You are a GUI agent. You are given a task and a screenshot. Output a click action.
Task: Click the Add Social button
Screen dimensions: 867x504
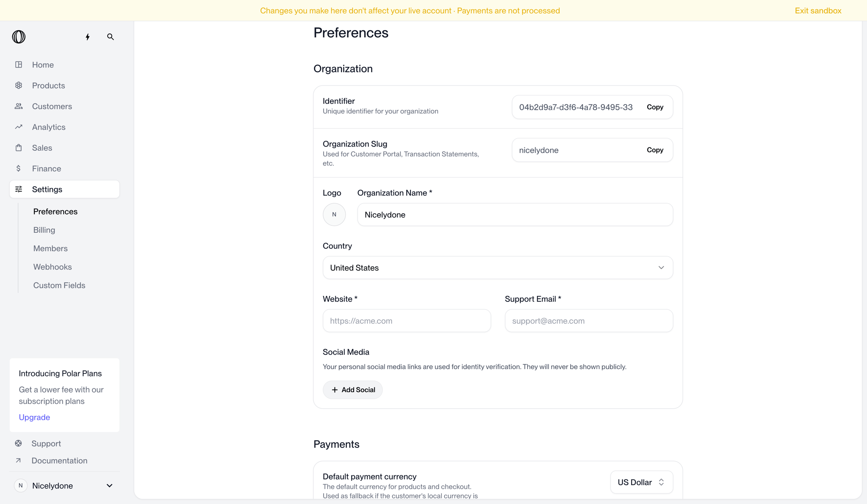coord(353,390)
